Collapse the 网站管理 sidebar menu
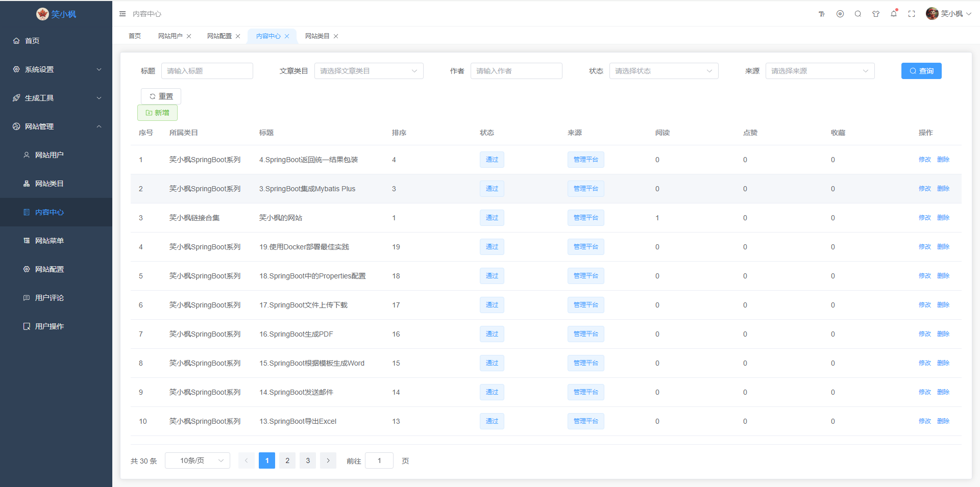Screen dimensions: 980x487 pyautogui.click(x=56, y=126)
